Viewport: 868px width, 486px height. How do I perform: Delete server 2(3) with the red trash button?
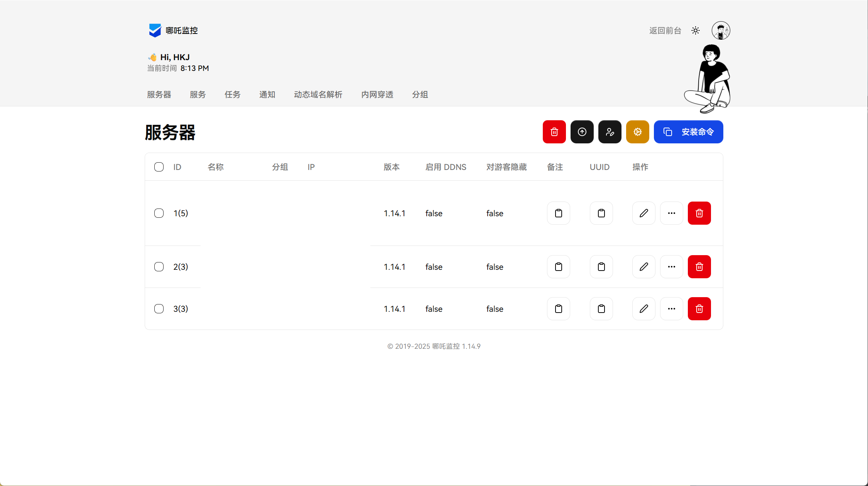point(699,267)
